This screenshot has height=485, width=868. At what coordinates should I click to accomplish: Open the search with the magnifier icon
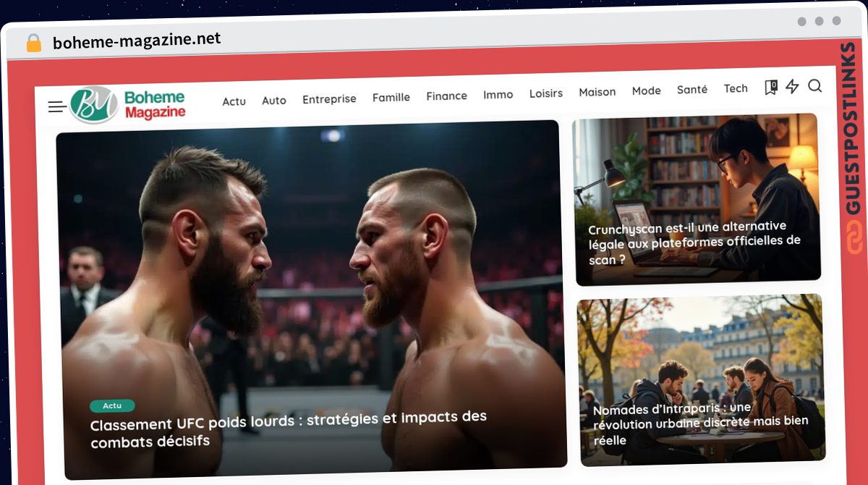pos(815,87)
